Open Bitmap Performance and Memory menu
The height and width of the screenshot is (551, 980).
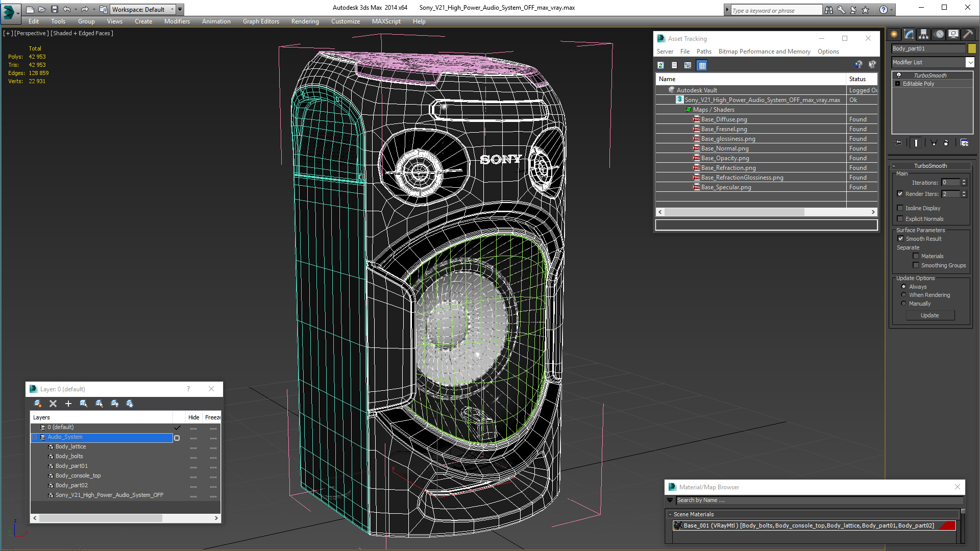pyautogui.click(x=764, y=52)
